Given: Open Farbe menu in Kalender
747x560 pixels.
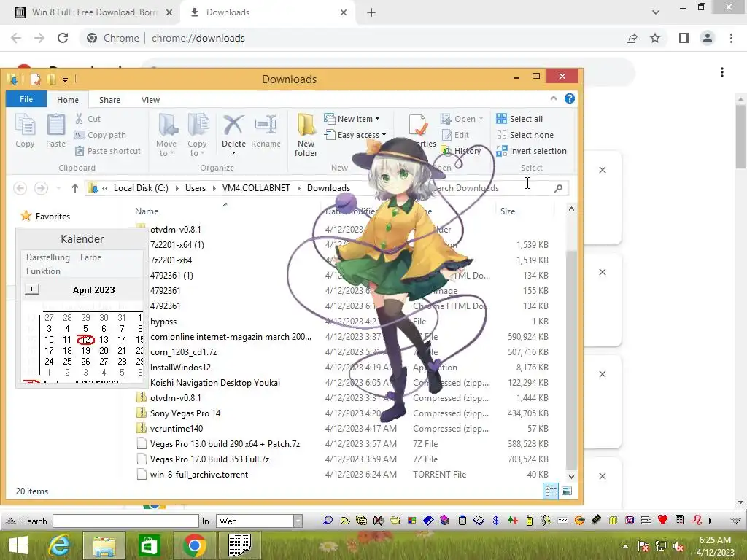Looking at the screenshot, I should click(90, 257).
